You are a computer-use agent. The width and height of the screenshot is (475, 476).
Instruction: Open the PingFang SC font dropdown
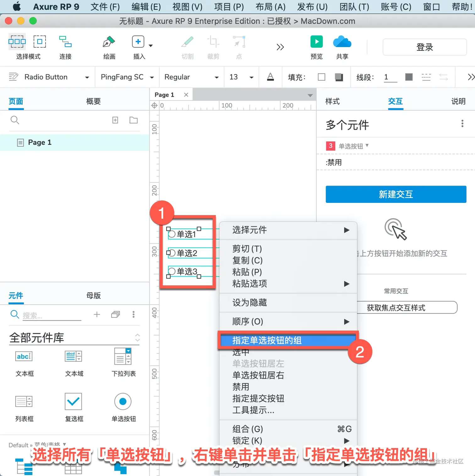[152, 77]
